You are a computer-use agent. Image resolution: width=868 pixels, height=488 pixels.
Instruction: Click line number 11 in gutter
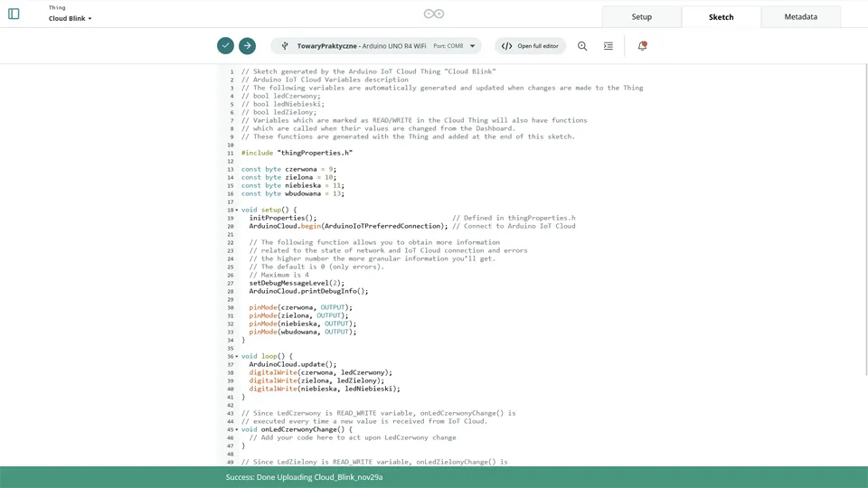click(231, 154)
